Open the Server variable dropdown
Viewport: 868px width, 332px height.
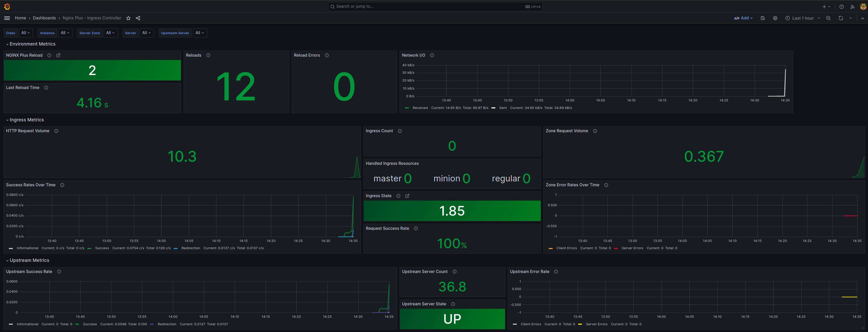147,33
